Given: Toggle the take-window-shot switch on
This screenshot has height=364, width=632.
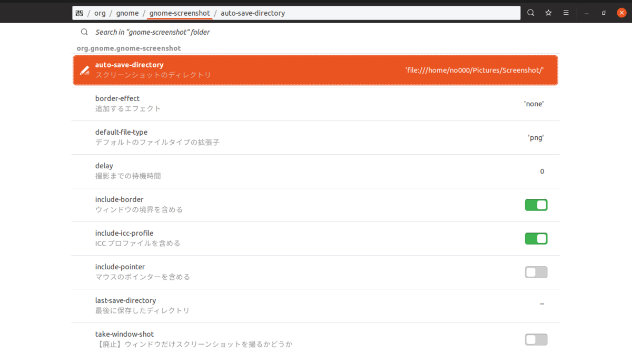Looking at the screenshot, I should tap(536, 340).
